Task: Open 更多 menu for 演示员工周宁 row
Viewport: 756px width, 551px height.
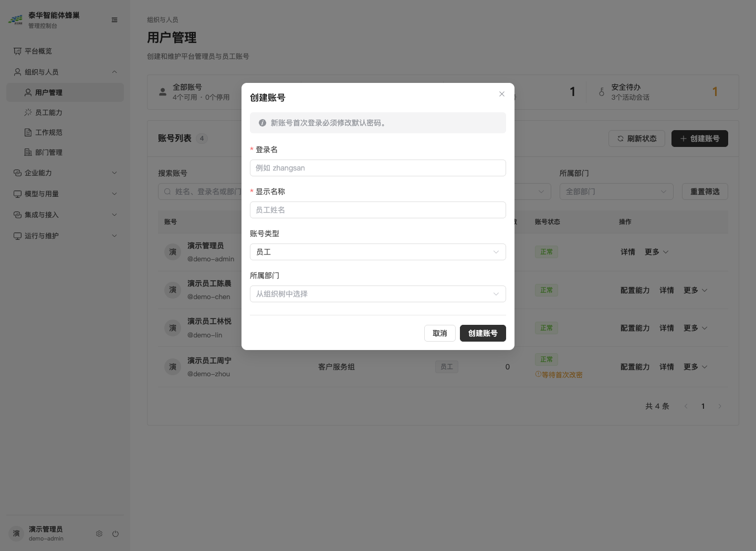Action: click(695, 367)
